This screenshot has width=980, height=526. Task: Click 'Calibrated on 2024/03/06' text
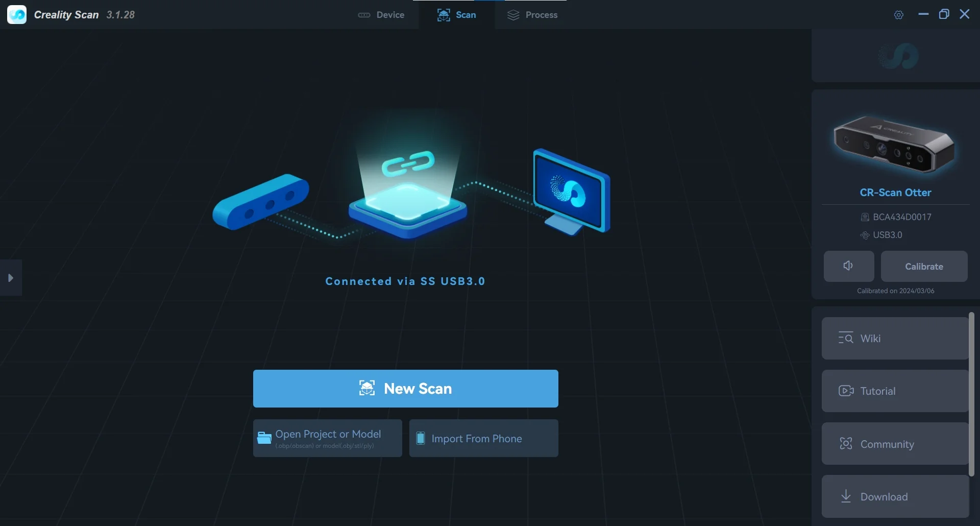[895, 291]
